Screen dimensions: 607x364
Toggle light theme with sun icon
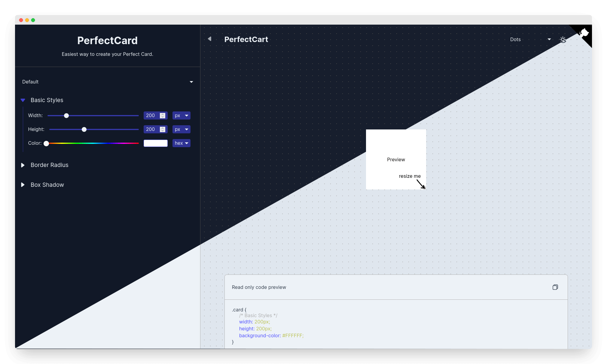(x=563, y=40)
